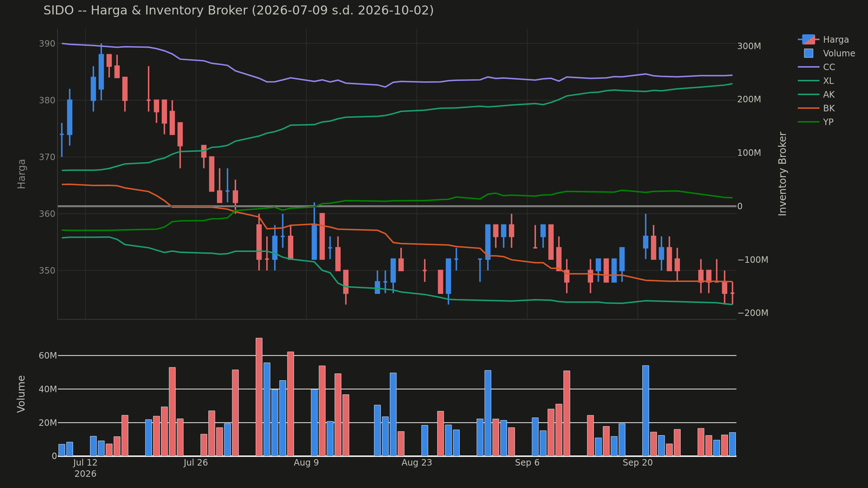The width and height of the screenshot is (868, 488).
Task: Toggle the BK legend entry
Action: point(816,108)
